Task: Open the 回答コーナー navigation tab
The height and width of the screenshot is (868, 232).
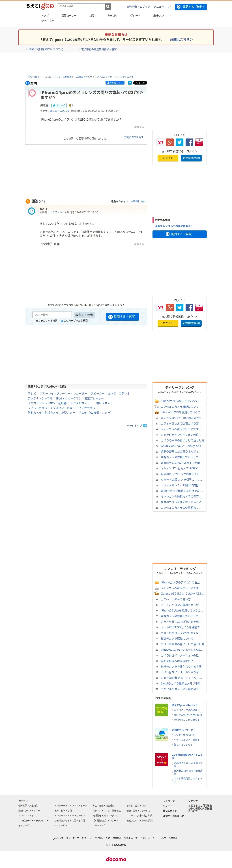Action: [x=69, y=16]
